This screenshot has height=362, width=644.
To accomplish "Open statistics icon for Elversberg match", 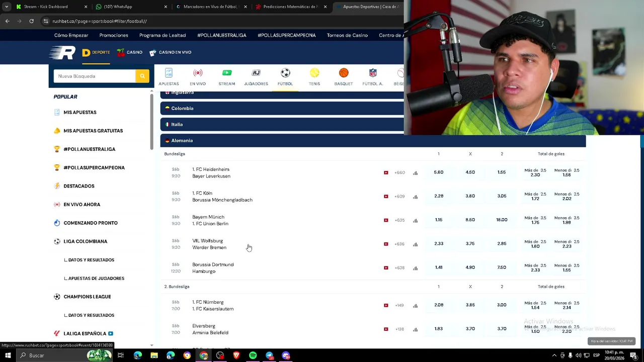I will coord(415,329).
